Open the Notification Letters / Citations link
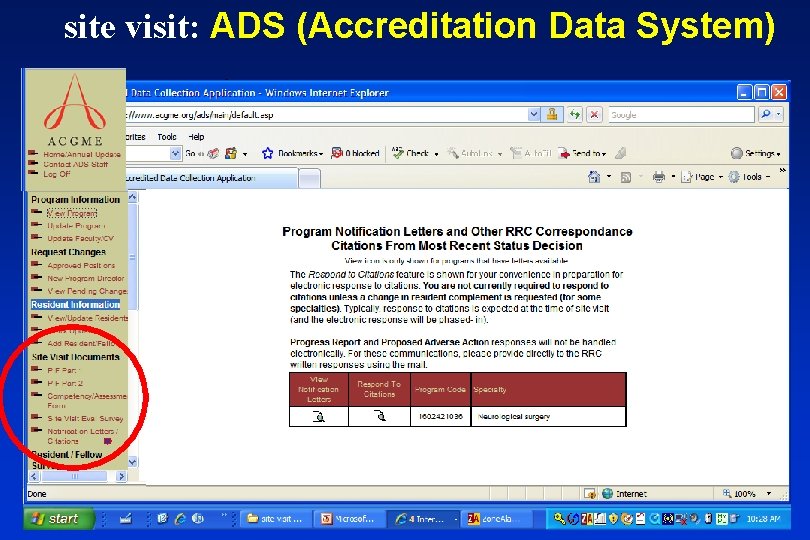This screenshot has height=540, width=810. pos(83,436)
